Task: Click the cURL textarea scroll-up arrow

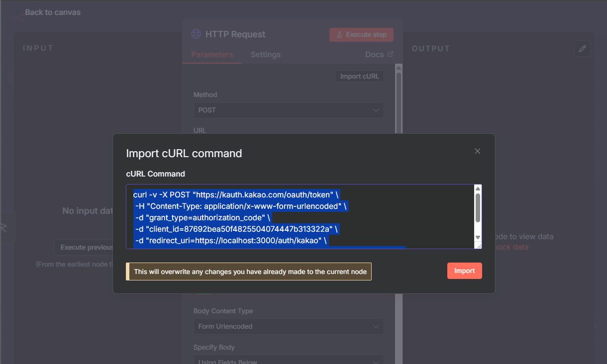Action: tap(478, 189)
